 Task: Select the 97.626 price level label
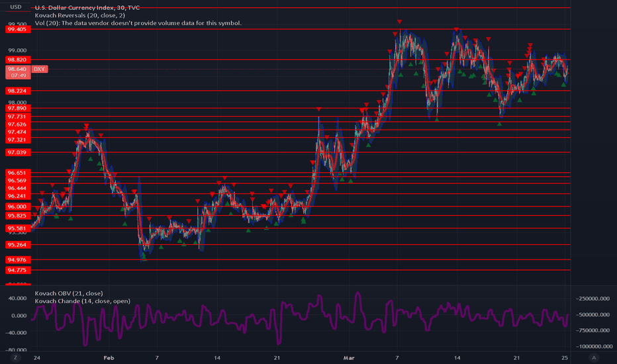(18, 124)
